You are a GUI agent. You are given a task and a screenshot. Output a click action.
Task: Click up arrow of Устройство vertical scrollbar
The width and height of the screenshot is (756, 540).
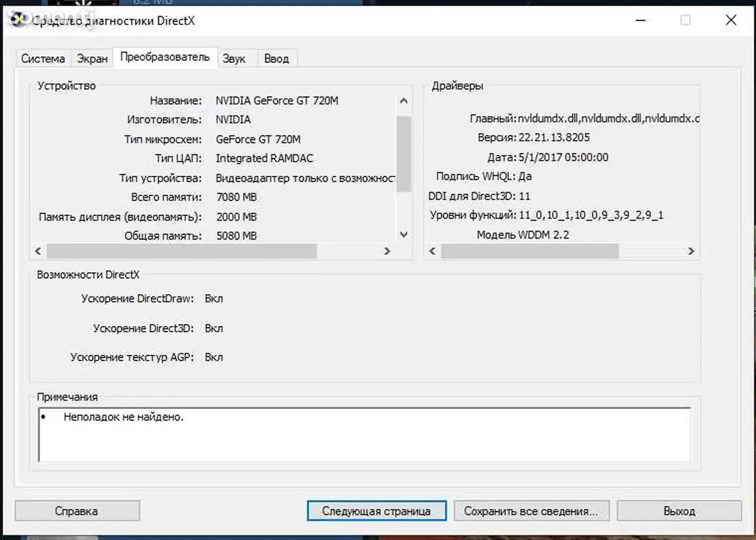(404, 101)
